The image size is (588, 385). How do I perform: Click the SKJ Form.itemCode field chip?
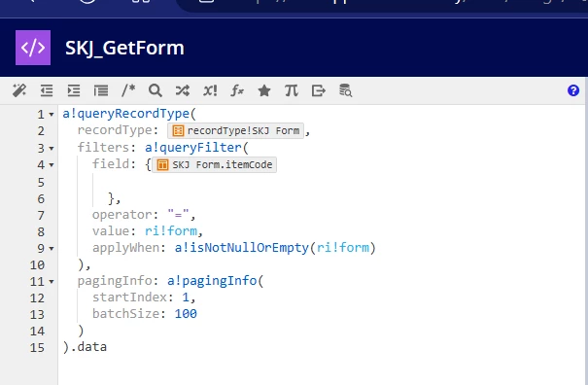(214, 164)
